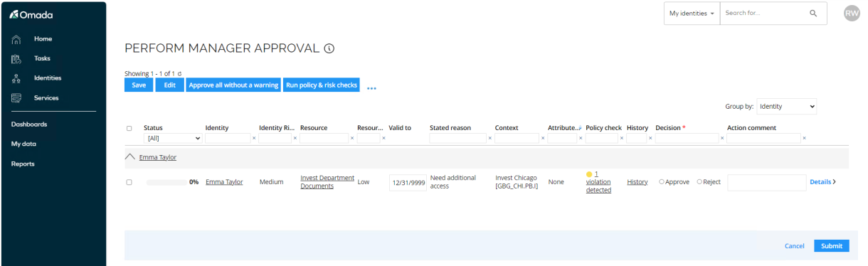The image size is (868, 266).
Task: Click info icon beside Perform Manager Approval
Action: click(x=329, y=48)
